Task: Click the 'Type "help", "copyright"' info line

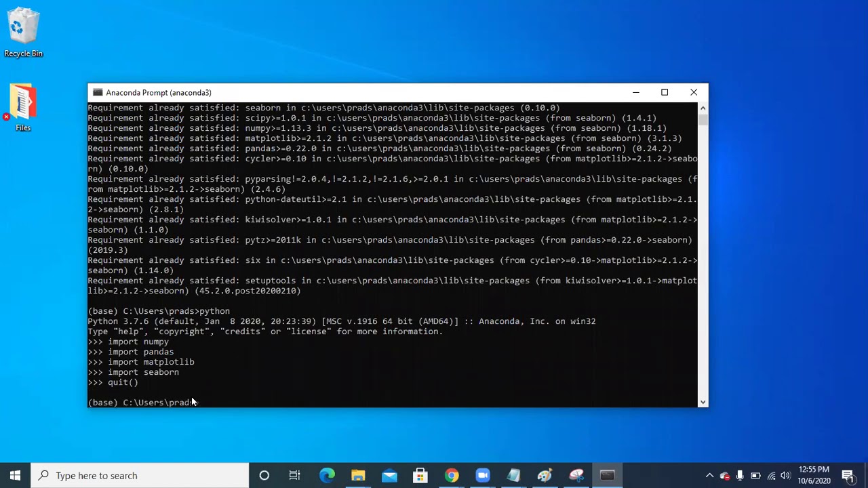Action: pos(265,331)
